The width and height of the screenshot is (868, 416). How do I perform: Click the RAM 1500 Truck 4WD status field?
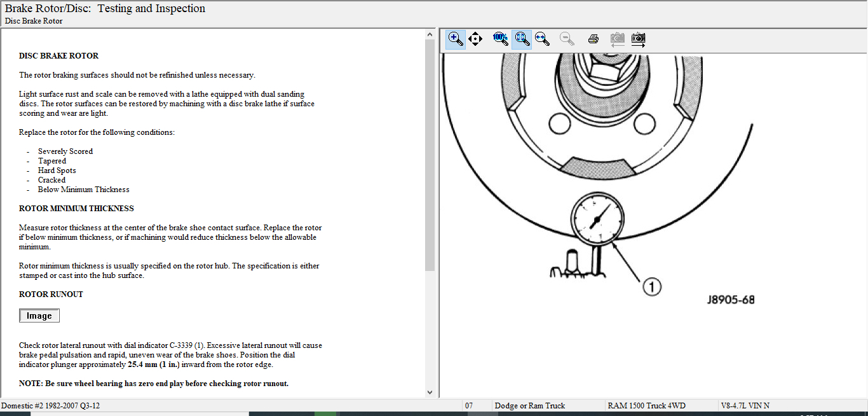coord(646,406)
